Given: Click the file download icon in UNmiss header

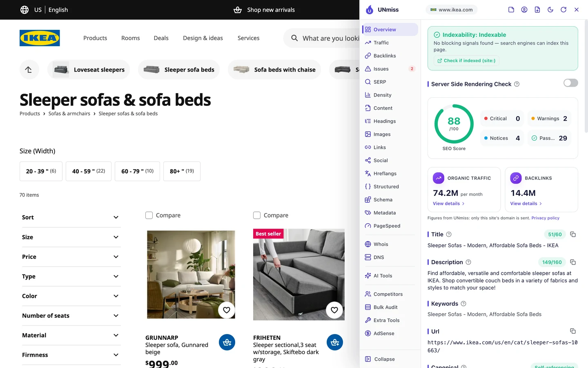Looking at the screenshot, I should click(537, 10).
